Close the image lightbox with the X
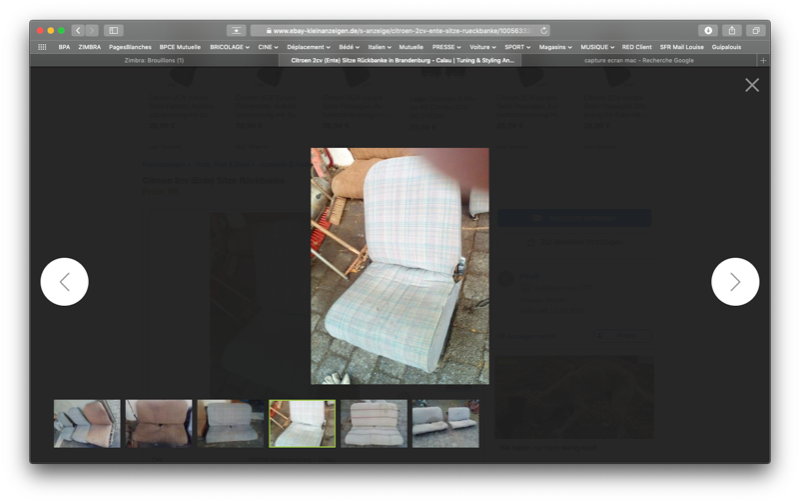800x503 pixels. (752, 85)
